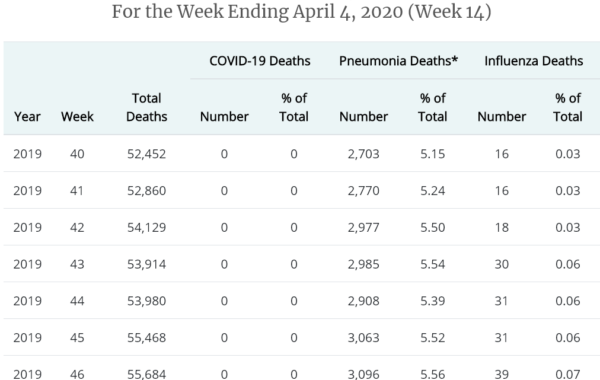Select pneumonia number 2,908 in week 44
600x380 pixels.
point(364,301)
